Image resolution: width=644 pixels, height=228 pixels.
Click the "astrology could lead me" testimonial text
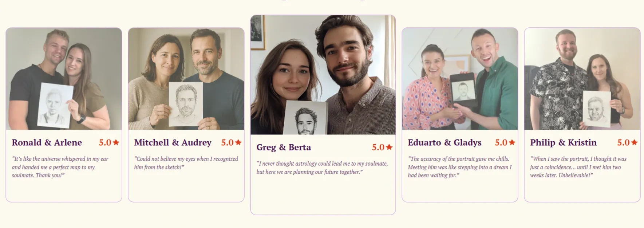[322, 168]
